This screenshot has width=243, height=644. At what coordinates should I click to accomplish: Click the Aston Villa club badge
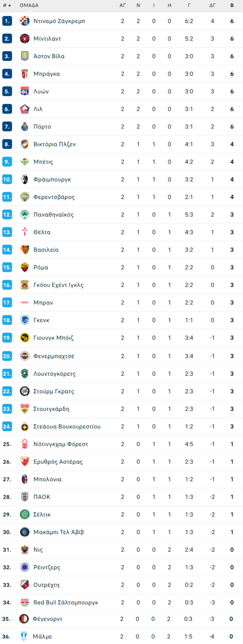[x=25, y=56]
